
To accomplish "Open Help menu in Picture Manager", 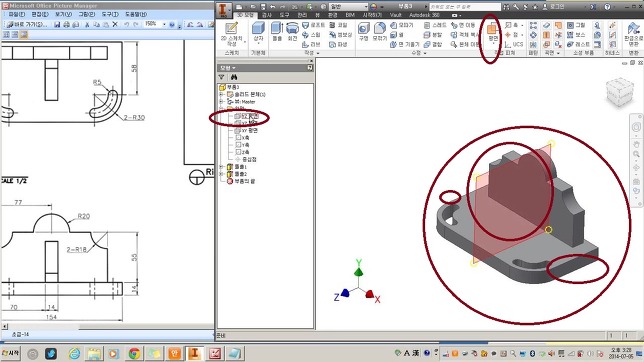I will (136, 14).
